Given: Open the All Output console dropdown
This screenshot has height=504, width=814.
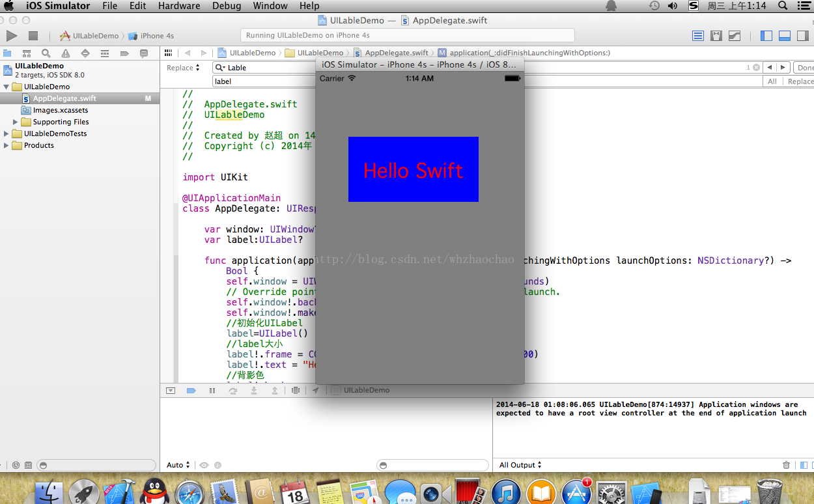Looking at the screenshot, I should click(x=520, y=465).
